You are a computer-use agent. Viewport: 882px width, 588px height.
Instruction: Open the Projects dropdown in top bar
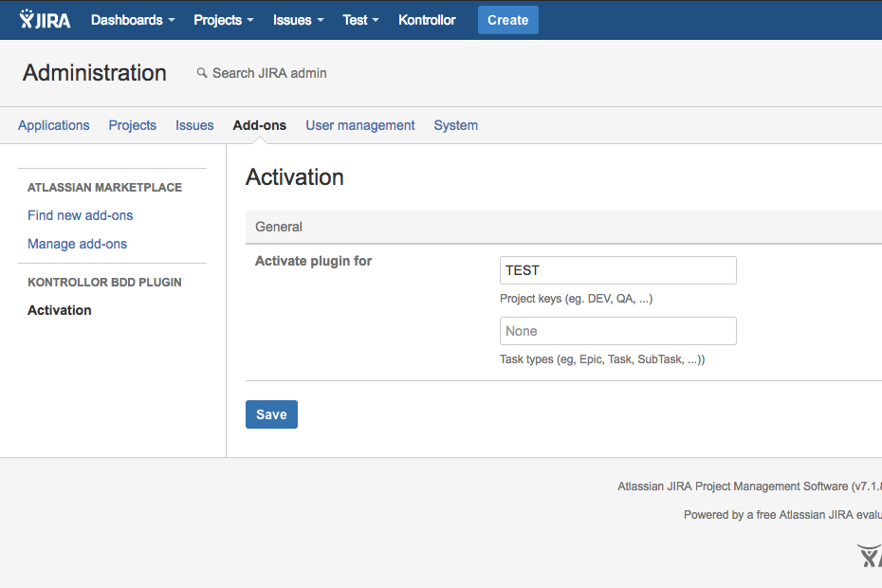click(x=224, y=20)
